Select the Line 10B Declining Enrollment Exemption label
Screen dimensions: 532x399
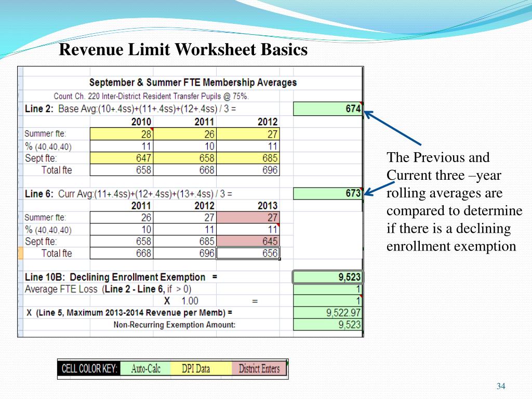point(121,277)
